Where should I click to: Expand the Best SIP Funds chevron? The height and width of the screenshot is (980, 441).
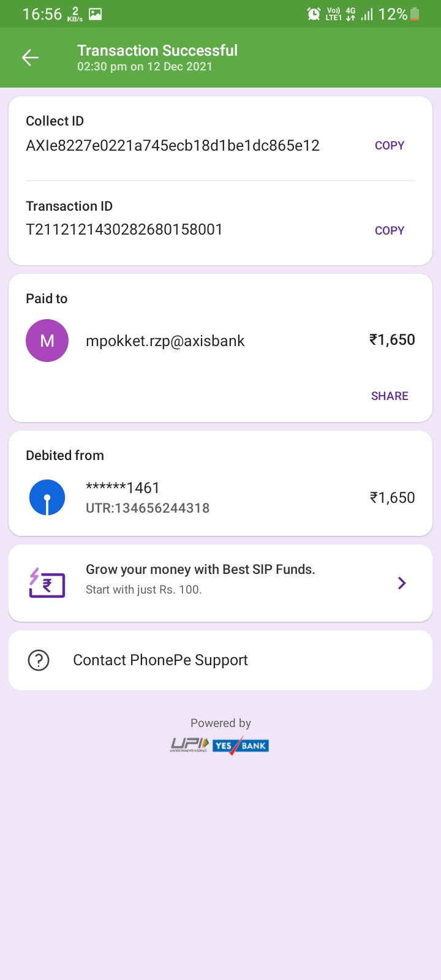tap(402, 583)
